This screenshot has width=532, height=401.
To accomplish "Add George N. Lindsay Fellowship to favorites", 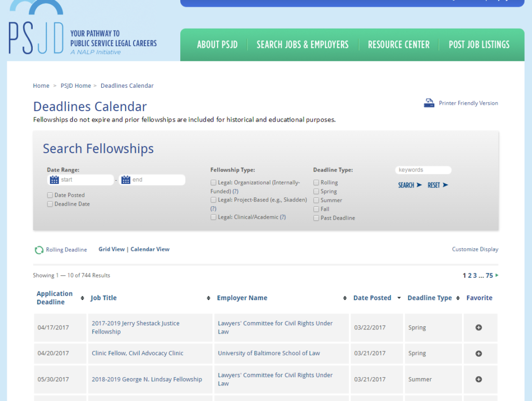I will (478, 379).
